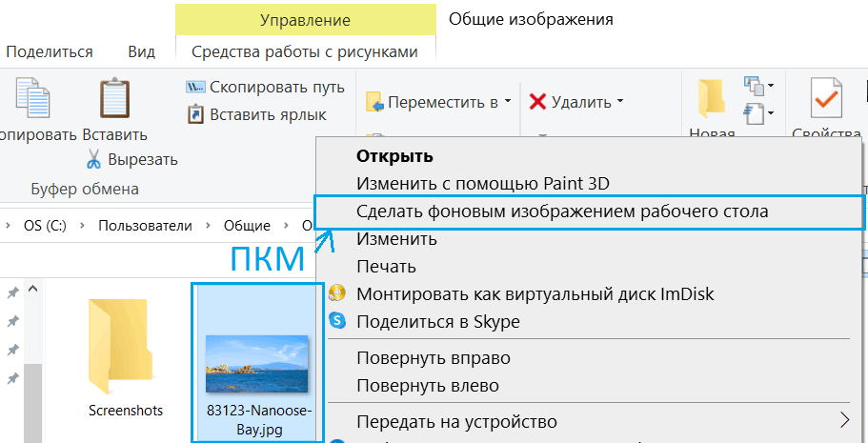Viewport: 868px width, 443px height.
Task: Select Mount as ImDisk virtual disk
Action: click(x=535, y=293)
